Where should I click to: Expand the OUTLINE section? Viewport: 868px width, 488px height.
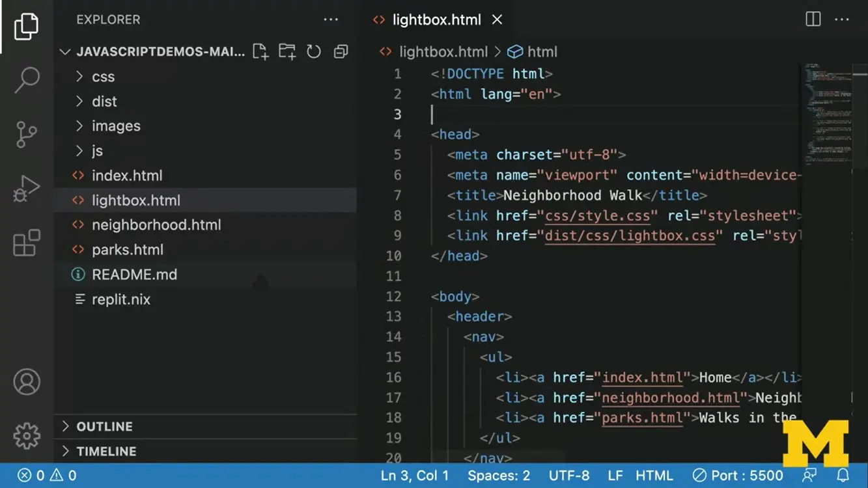tap(205, 427)
